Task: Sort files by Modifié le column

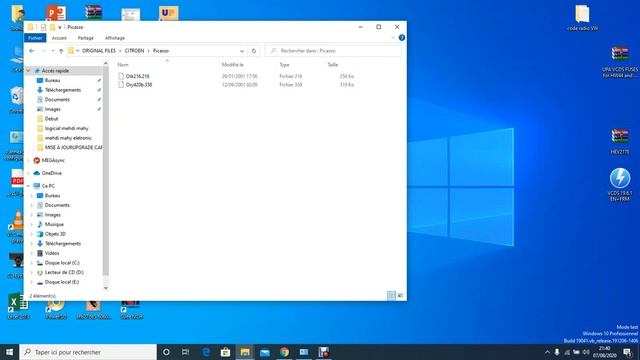Action: [x=232, y=65]
